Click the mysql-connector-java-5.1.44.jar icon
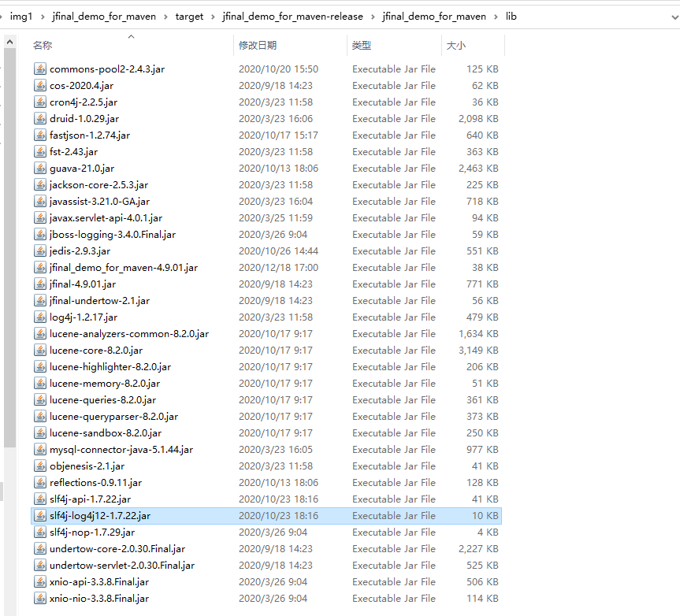The height and width of the screenshot is (616, 680). [40, 450]
